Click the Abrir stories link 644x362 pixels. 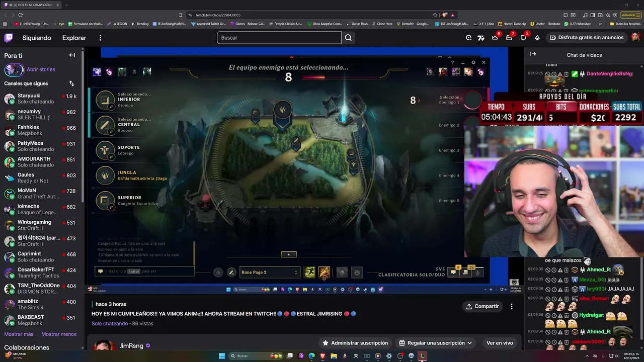point(41,69)
